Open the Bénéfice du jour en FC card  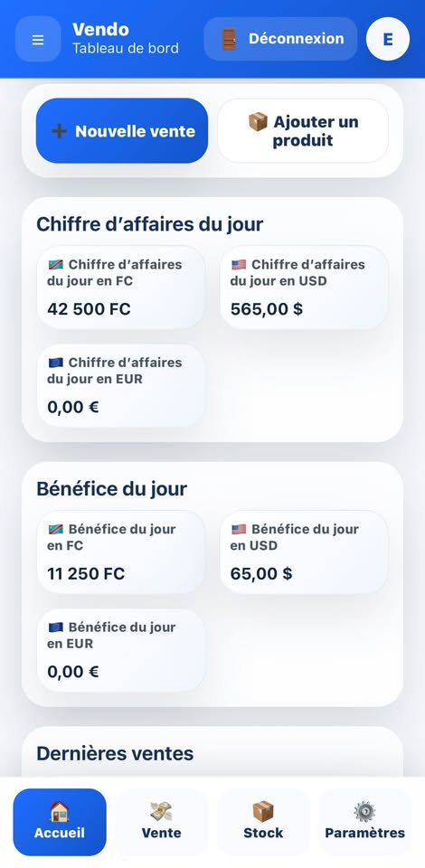120,552
